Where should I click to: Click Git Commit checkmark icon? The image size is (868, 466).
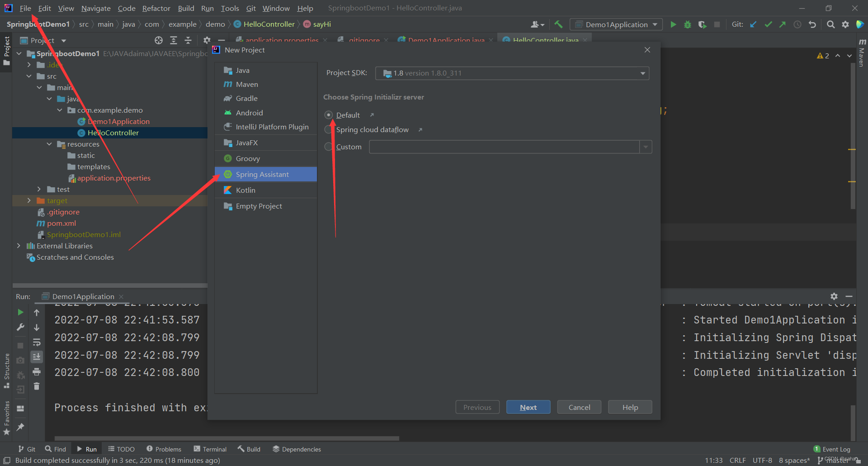[768, 24]
